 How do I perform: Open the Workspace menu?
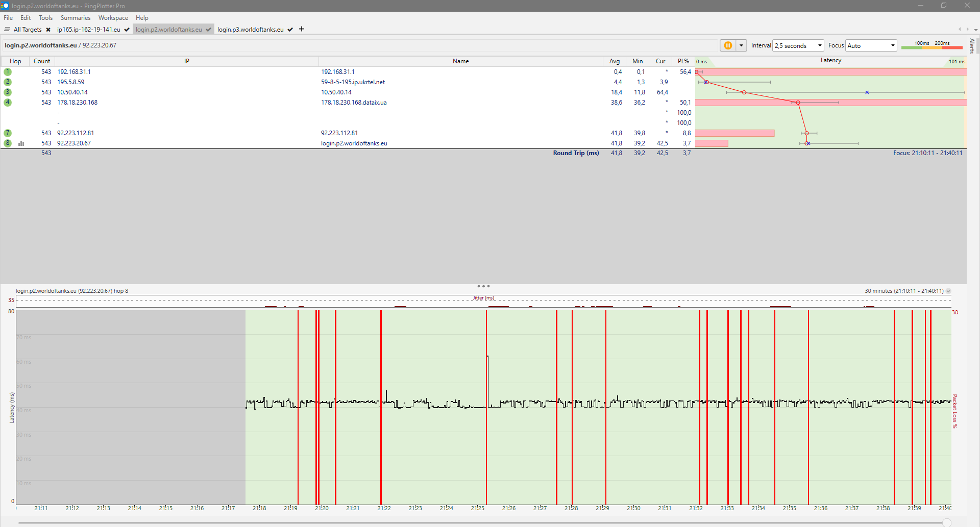(113, 18)
